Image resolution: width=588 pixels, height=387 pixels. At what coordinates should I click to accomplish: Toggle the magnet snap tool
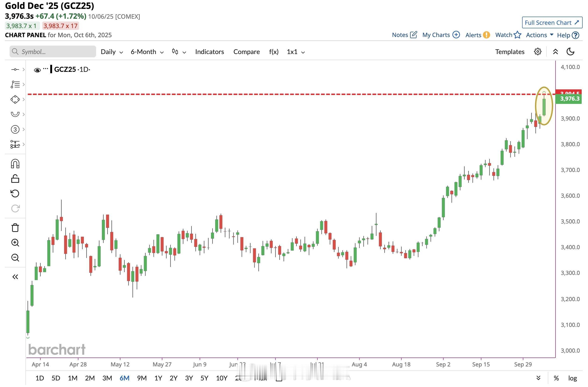pyautogui.click(x=15, y=164)
